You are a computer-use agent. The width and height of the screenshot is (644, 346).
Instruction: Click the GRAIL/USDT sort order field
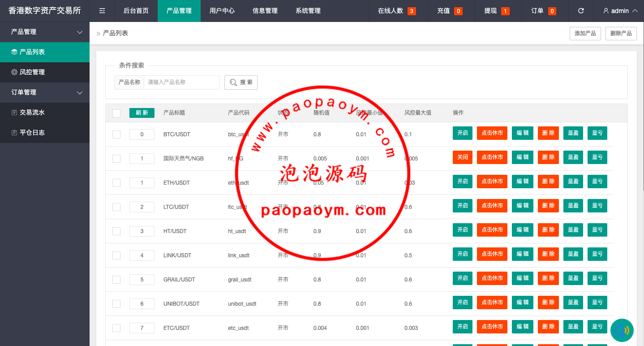(142, 280)
